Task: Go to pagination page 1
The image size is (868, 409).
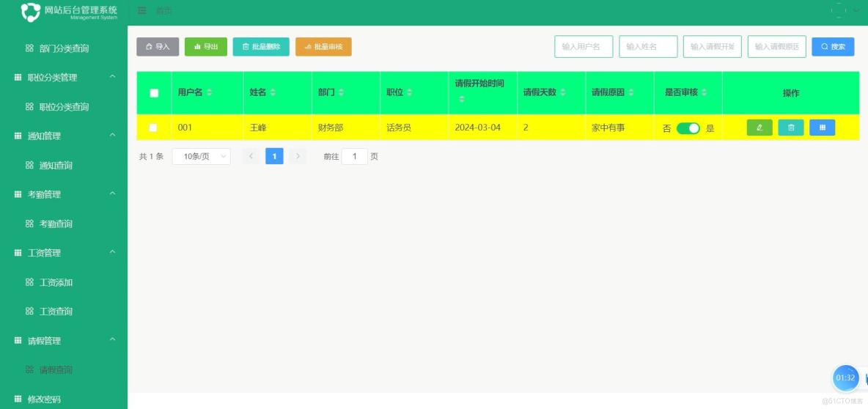Action: pyautogui.click(x=275, y=157)
